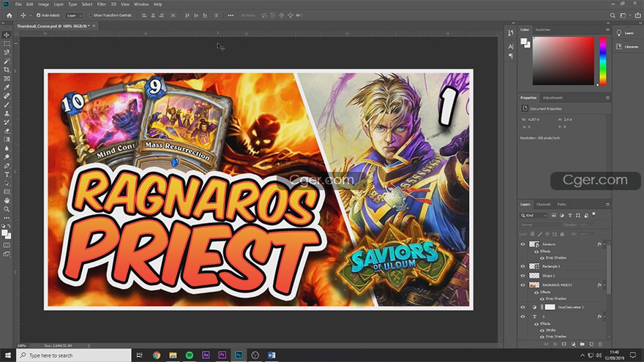644x362 pixels.
Task: Collapse effects of text layer 1
Action: coord(604,317)
